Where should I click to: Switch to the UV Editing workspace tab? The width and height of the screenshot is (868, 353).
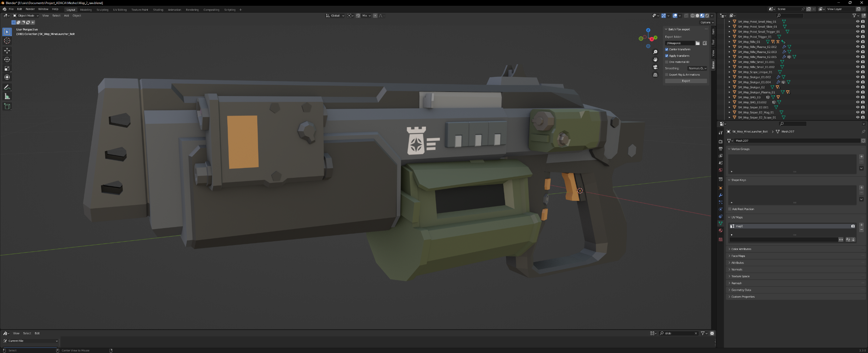pyautogui.click(x=120, y=10)
